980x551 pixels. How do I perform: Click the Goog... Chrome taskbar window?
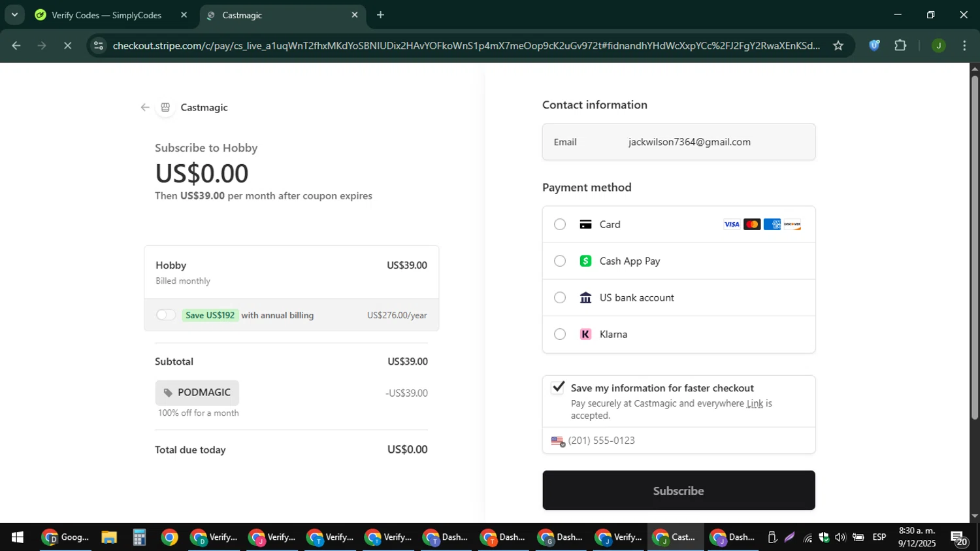pos(65,537)
